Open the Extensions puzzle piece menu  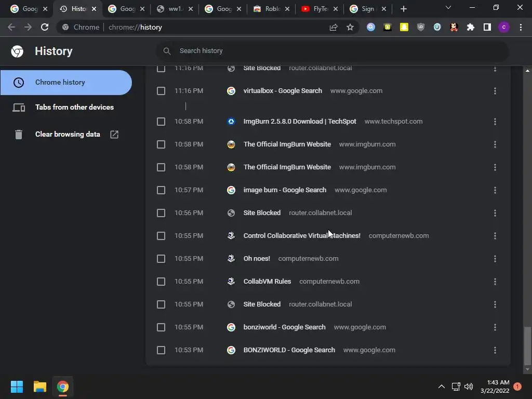point(470,27)
